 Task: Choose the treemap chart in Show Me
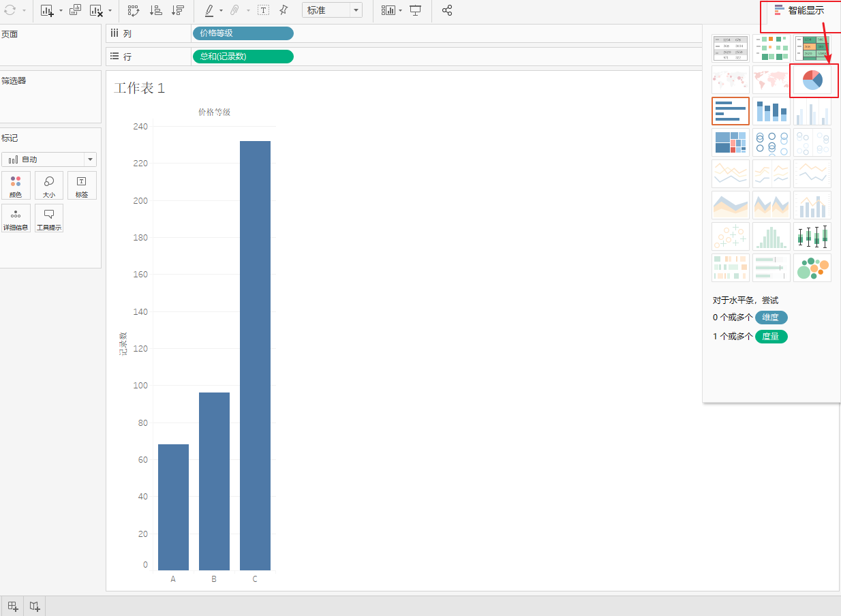(x=731, y=142)
